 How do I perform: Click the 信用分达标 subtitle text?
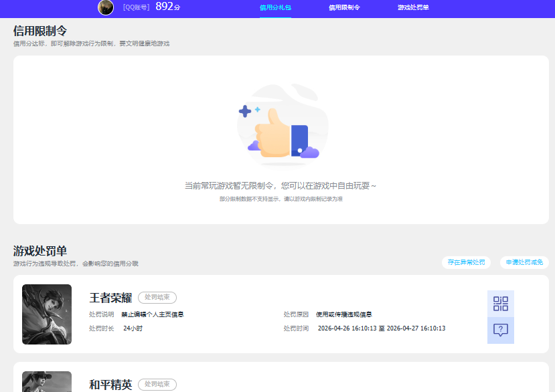coord(91,43)
